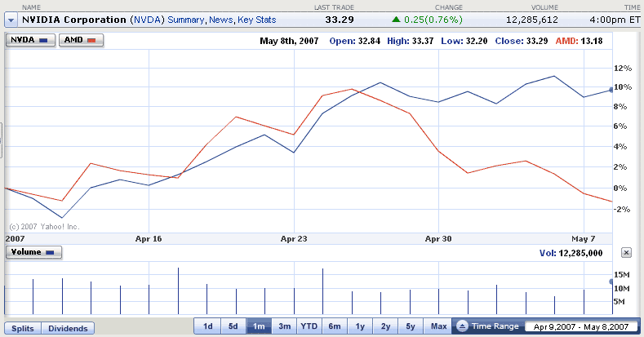Switch to the 1d time range
This screenshot has width=644, height=337.
pyautogui.click(x=208, y=326)
